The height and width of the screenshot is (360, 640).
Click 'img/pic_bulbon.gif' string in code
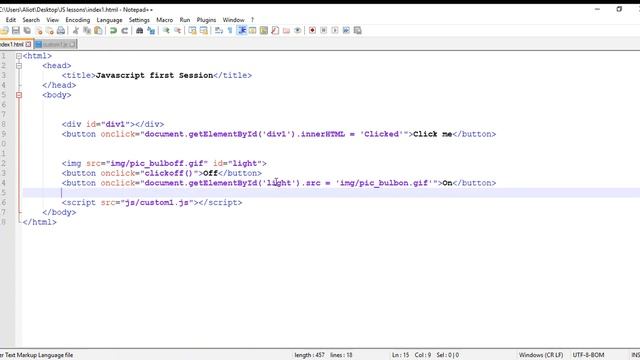tap(384, 183)
